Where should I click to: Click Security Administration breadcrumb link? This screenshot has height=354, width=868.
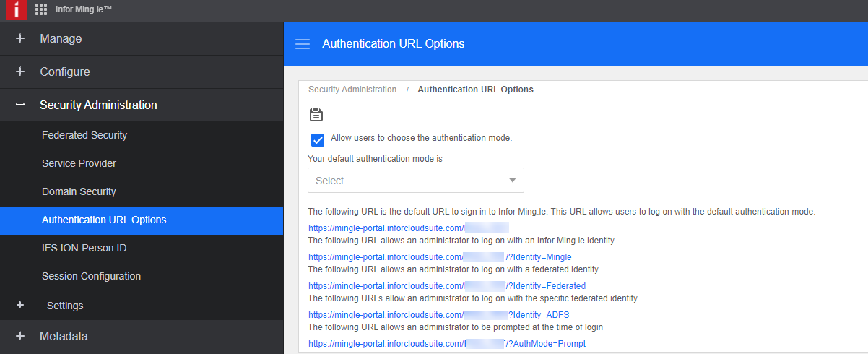352,90
